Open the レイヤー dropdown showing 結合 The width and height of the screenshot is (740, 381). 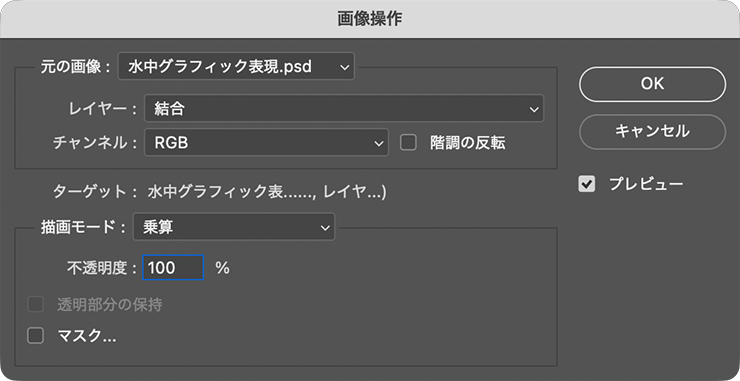click(344, 109)
